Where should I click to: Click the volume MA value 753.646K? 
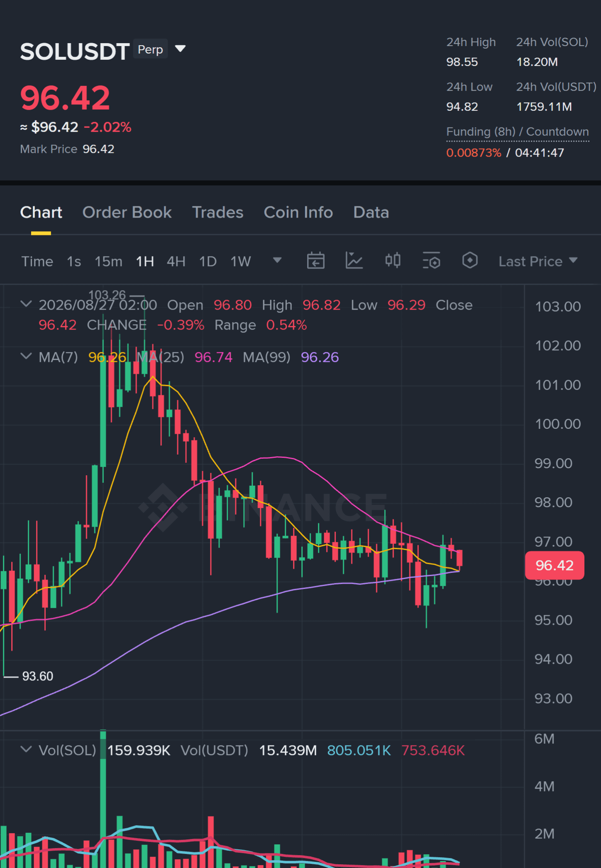coord(433,750)
